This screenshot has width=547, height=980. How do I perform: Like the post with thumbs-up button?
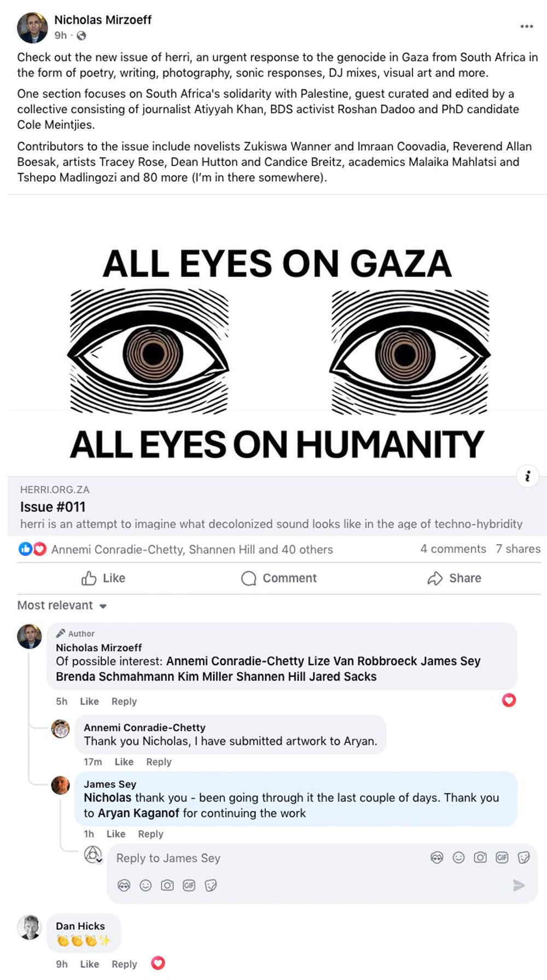pos(103,578)
